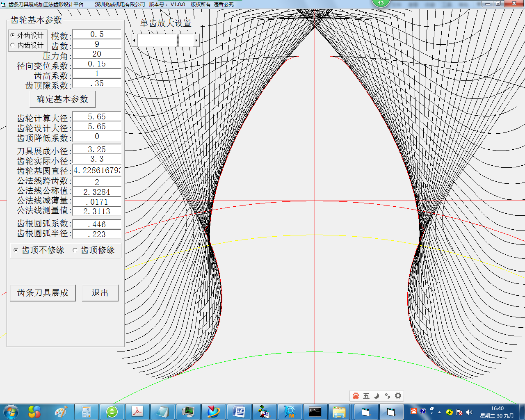Image resolution: width=525 pixels, height=420 pixels.
Task: Open the blue help tray icon
Action: (x=423, y=411)
